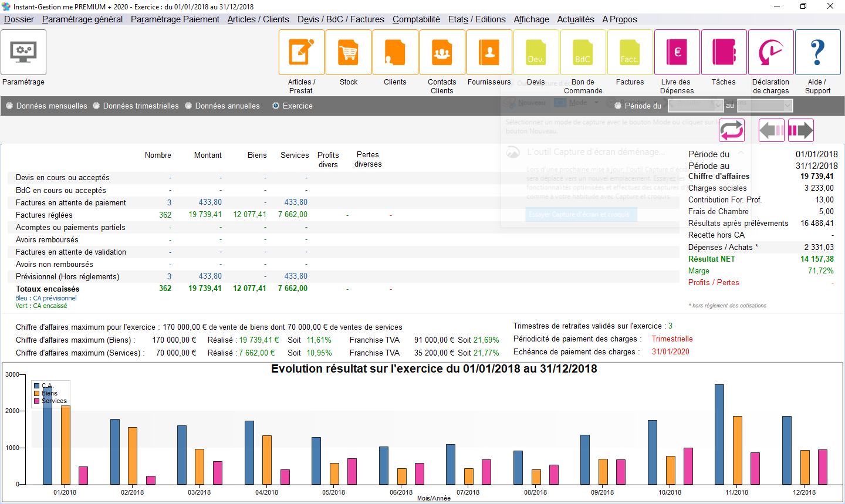845x504 pixels.
Task: Click 'Frais de Chambre' label
Action: (718, 212)
